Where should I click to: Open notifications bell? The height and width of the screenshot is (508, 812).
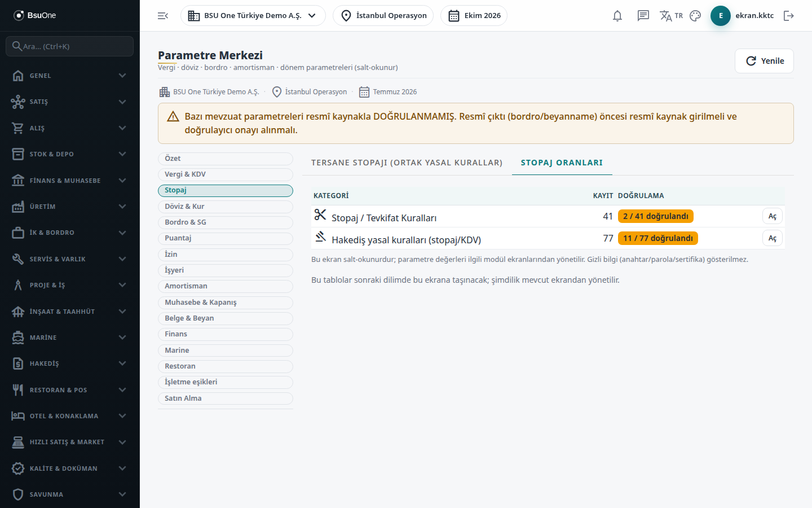pyautogui.click(x=617, y=16)
